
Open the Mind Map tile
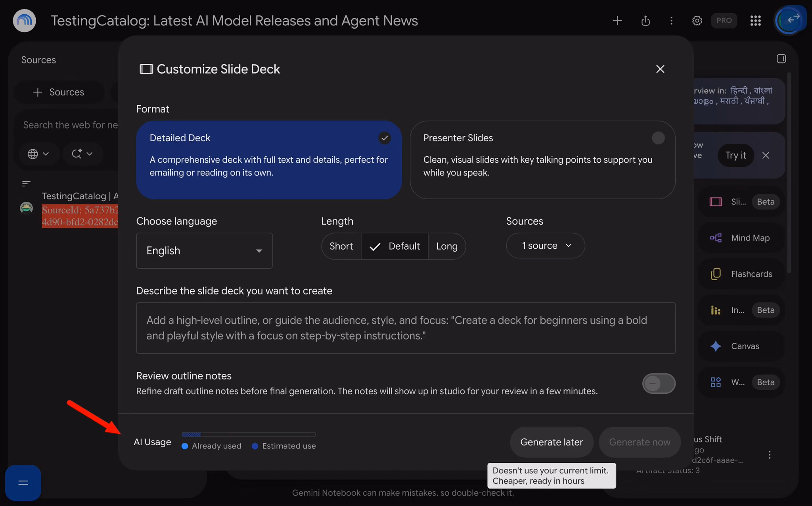coord(741,238)
